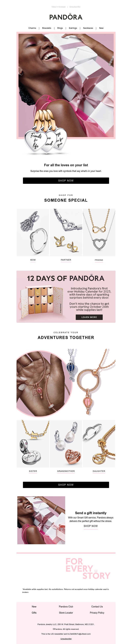Image resolution: width=132 pixels, height=644 pixels.
Task: Open the Store Locator footer link
Action: tap(66, 613)
